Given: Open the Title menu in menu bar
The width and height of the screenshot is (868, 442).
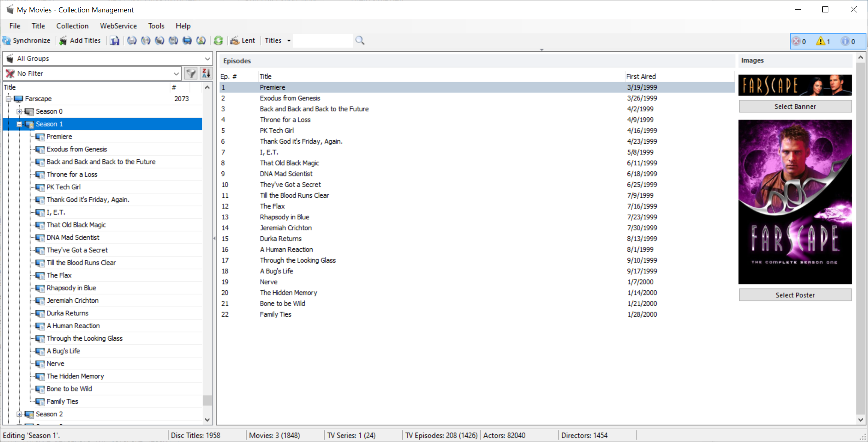Looking at the screenshot, I should 38,26.
